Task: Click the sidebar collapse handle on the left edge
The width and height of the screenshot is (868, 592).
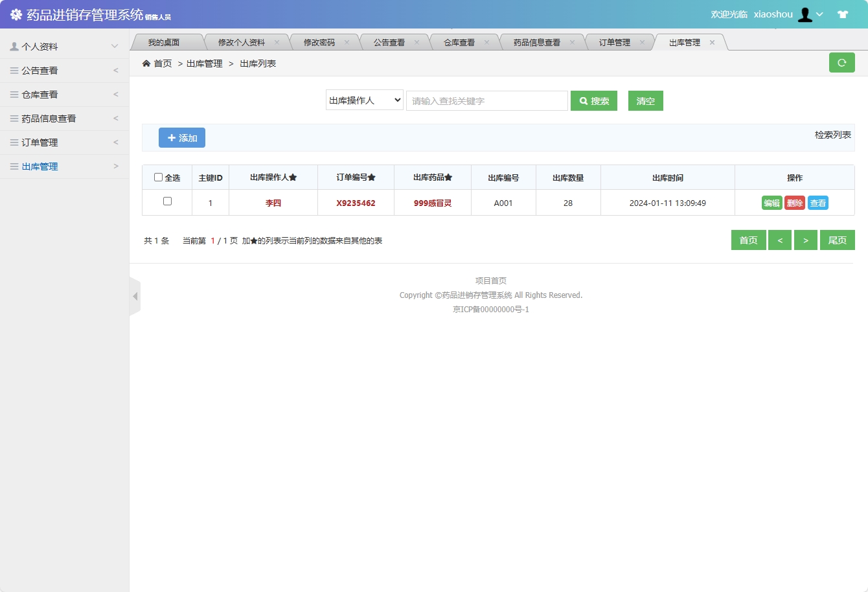Action: pos(135,296)
